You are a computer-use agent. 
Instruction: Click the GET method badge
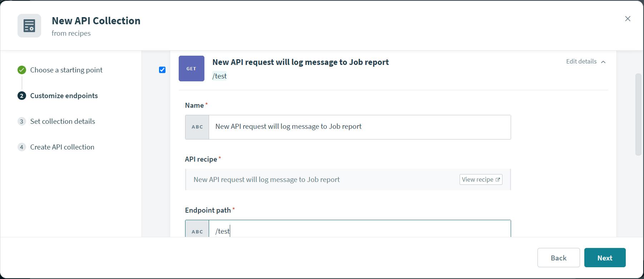coord(191,69)
